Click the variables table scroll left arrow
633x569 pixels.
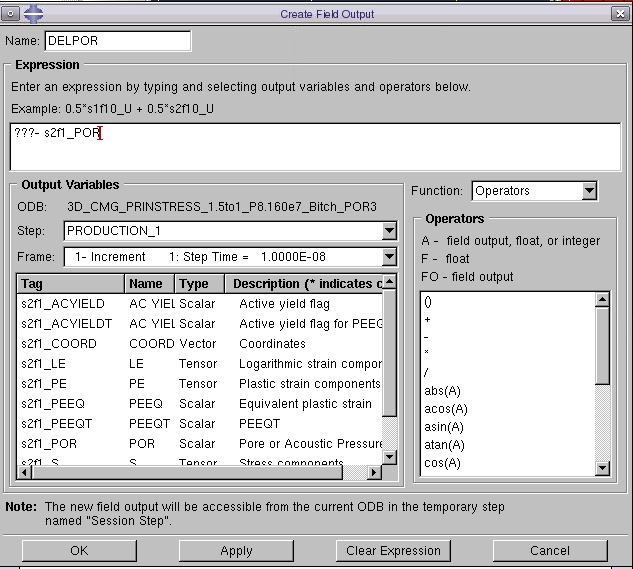24,472
